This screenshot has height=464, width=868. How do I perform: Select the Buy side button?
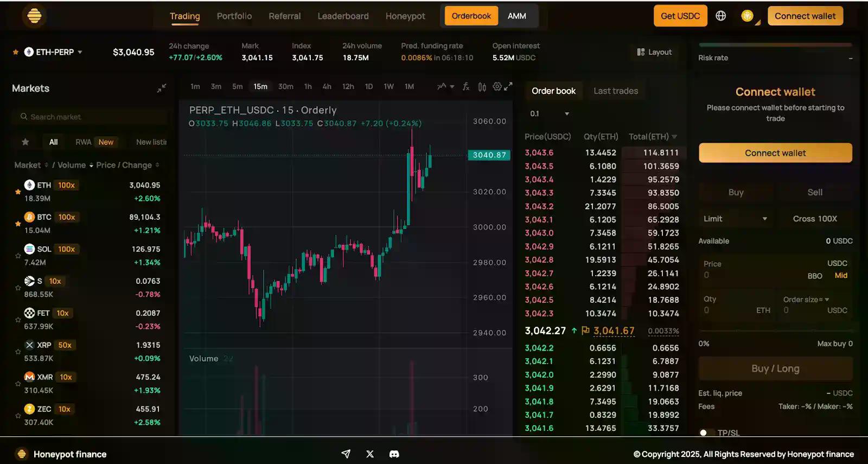coord(736,192)
